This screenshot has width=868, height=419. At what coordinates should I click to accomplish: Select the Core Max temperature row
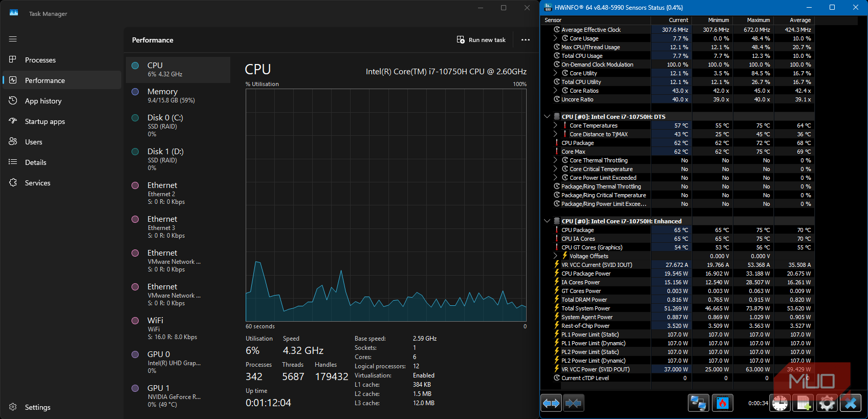[678, 152]
